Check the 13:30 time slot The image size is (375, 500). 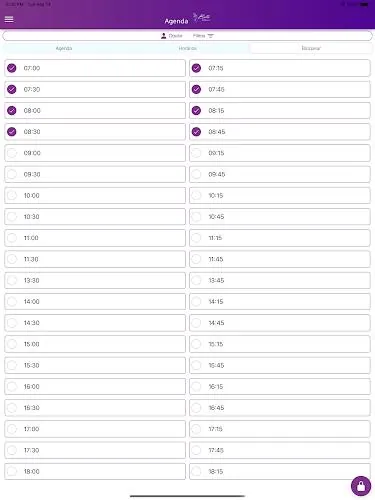12,280
